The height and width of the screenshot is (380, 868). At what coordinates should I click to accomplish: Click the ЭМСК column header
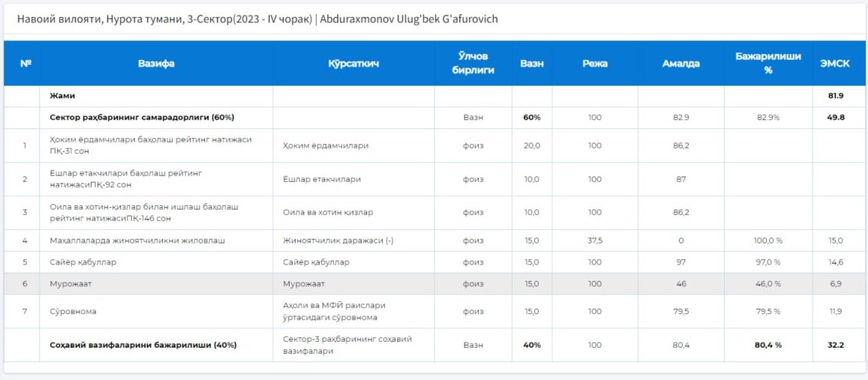pyautogui.click(x=835, y=63)
